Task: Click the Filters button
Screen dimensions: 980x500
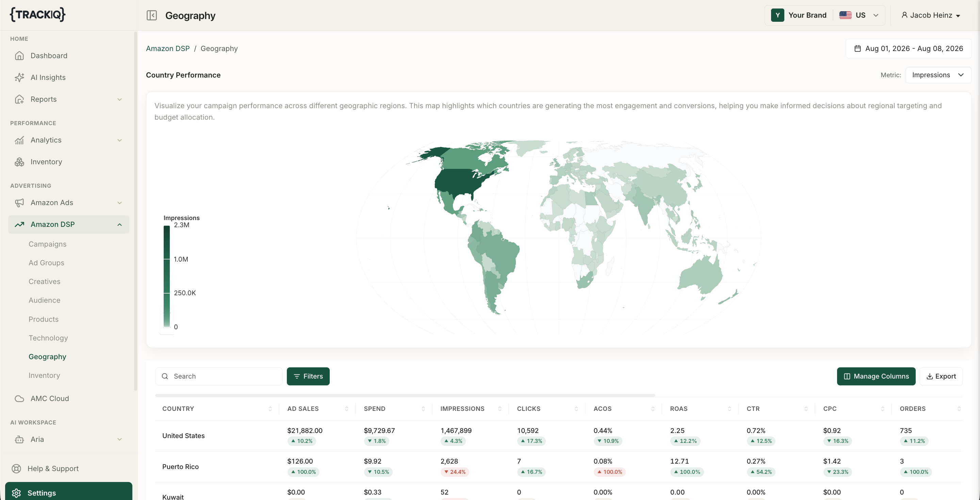Action: coord(308,376)
